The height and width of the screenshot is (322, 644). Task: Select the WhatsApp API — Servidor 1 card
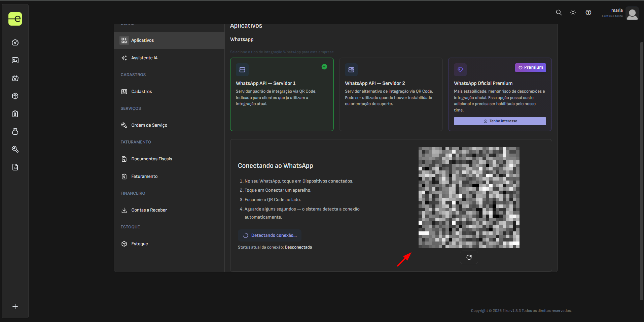coord(282,94)
